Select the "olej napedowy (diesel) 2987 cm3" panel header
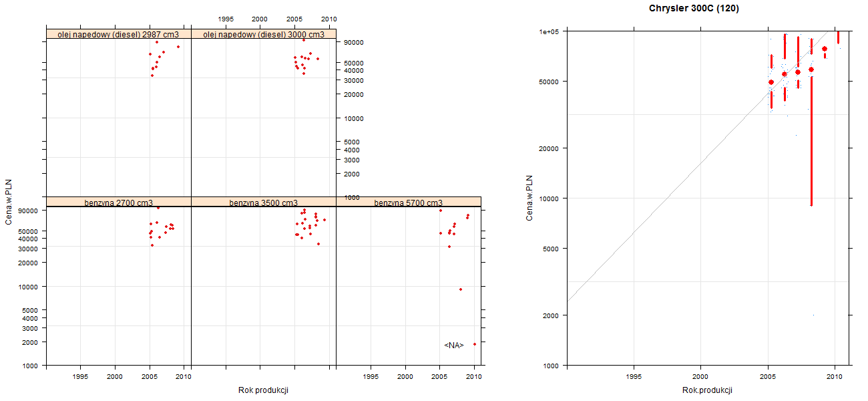Screen dimensions: 868x401 119,34
